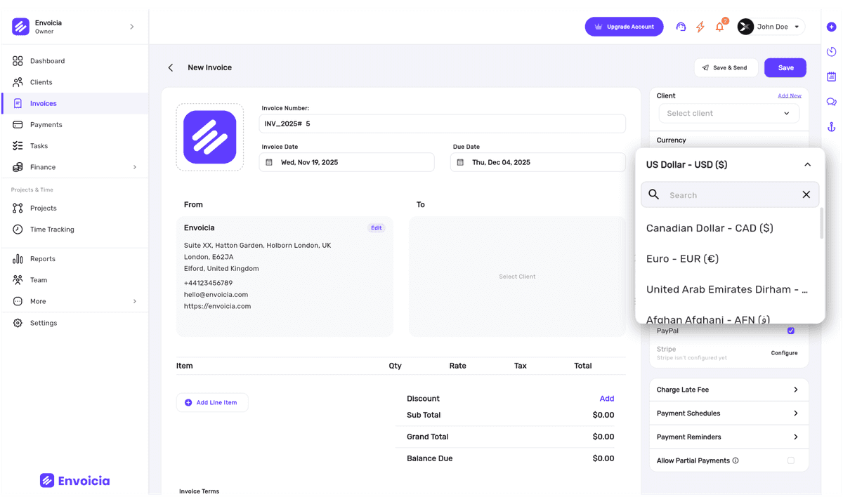This screenshot has width=843, height=504.
Task: Clear currency search using the X icon
Action: coord(806,194)
